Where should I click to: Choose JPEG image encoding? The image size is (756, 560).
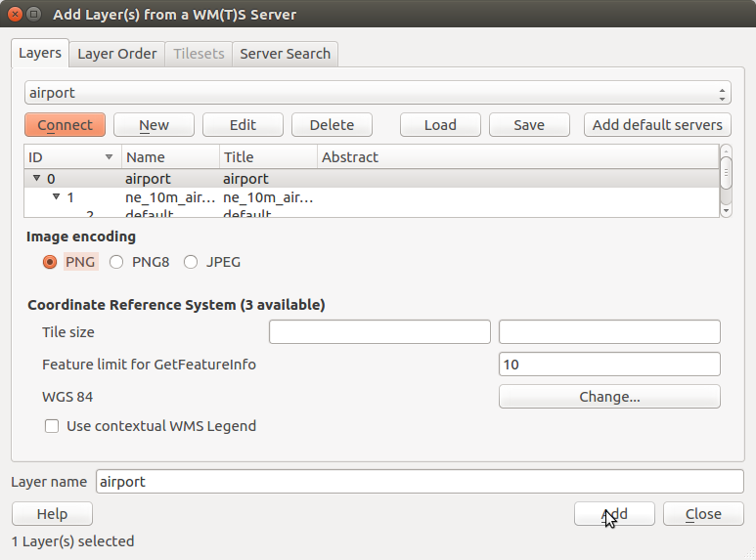pyautogui.click(x=191, y=262)
